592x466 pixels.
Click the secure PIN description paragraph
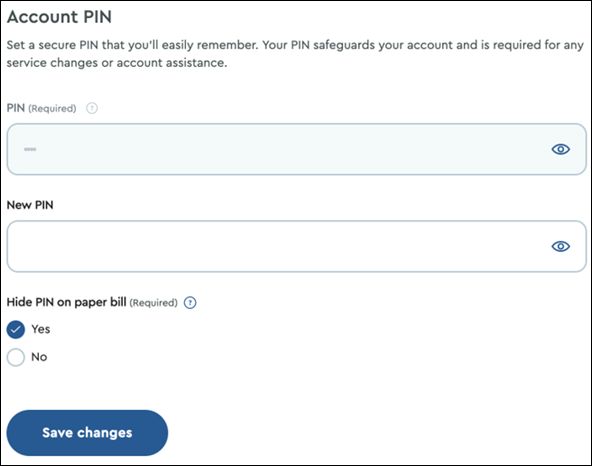point(295,54)
